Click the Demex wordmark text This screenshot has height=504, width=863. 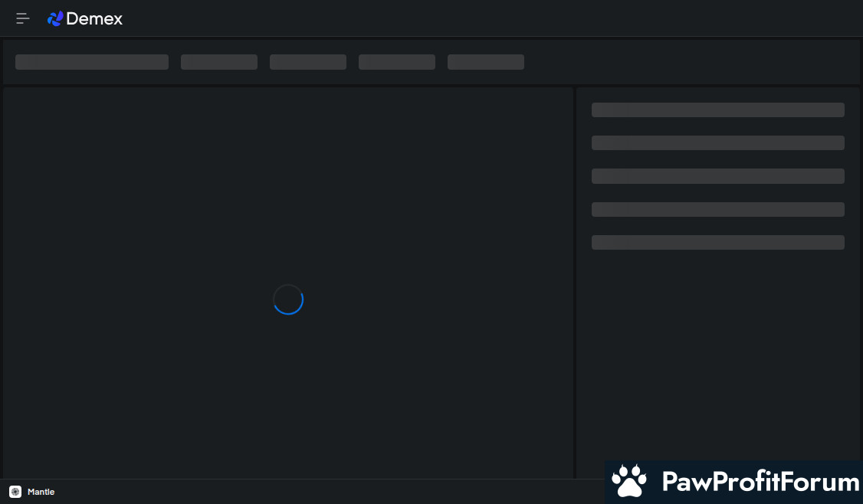[94, 18]
